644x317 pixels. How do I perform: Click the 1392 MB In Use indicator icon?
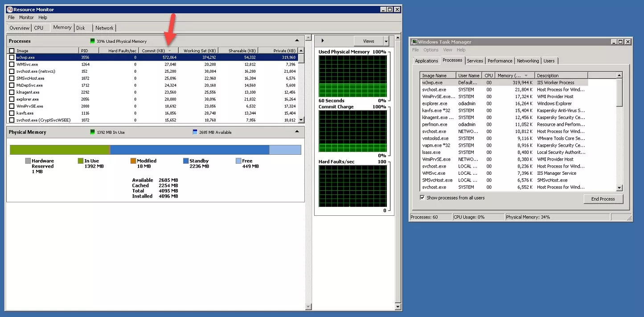click(93, 132)
